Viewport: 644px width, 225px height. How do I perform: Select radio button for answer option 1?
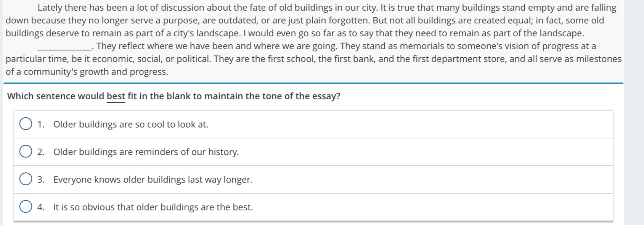26,124
